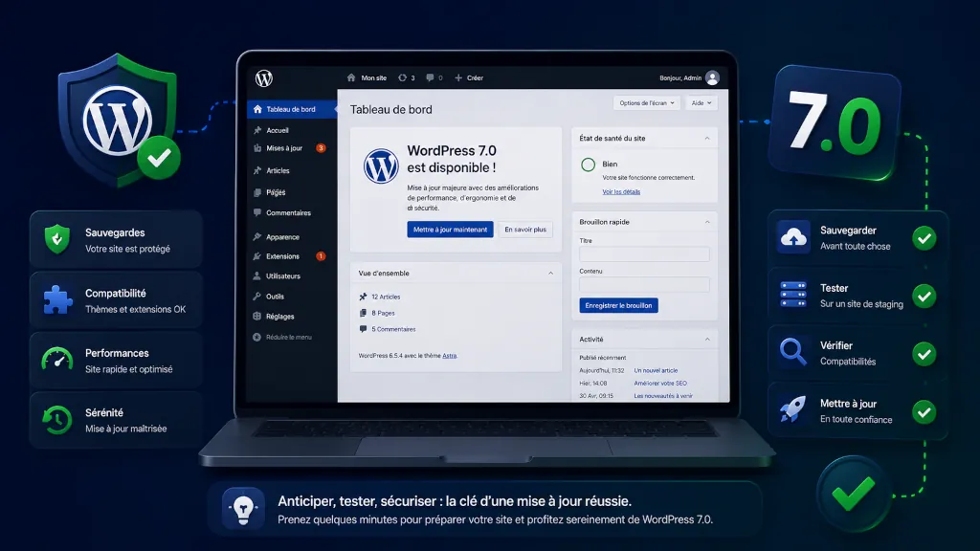Screen dimensions: 980x551
Task: Click the Tester server icon
Action: click(793, 295)
